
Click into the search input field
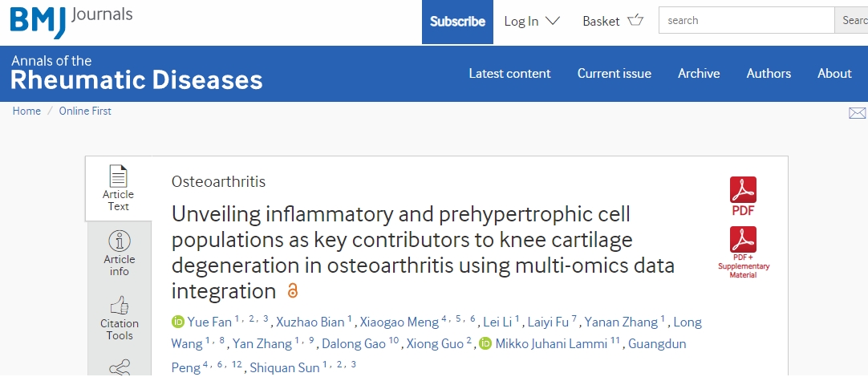coord(746,21)
